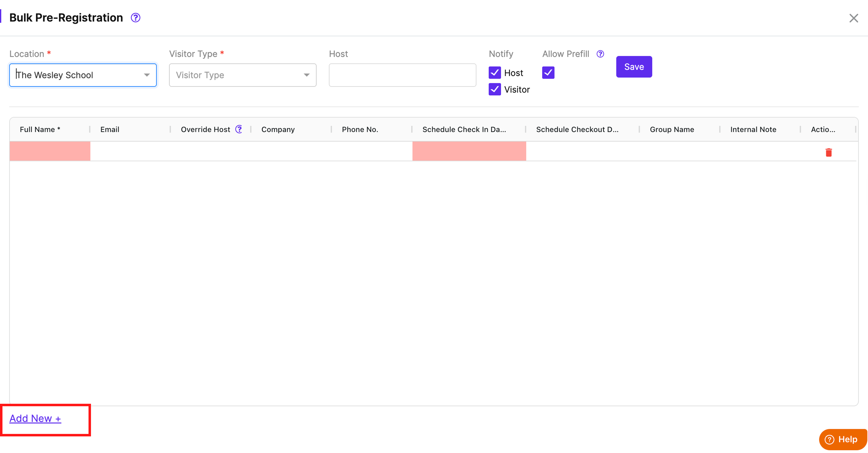Click the Email column header
This screenshot has width=868, height=453.
110,130
